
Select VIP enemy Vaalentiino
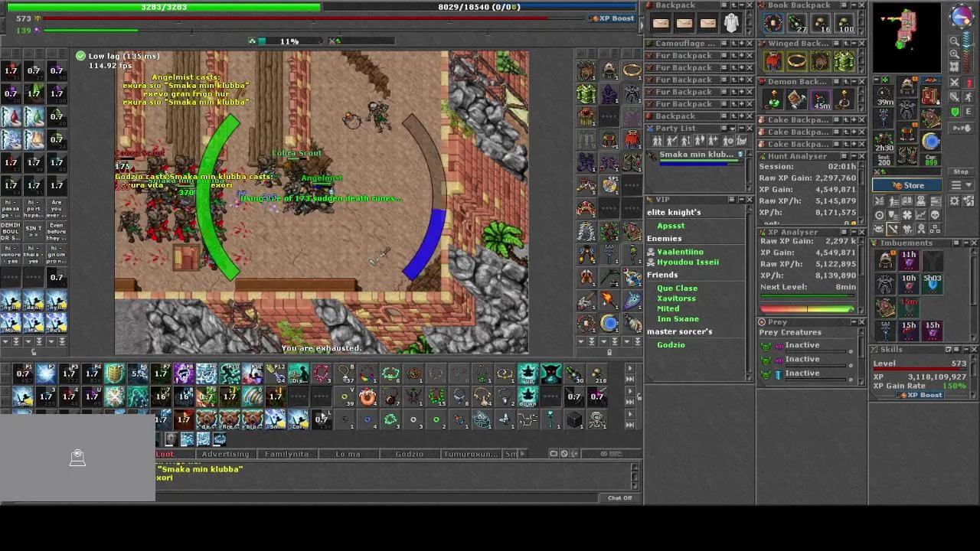680,251
